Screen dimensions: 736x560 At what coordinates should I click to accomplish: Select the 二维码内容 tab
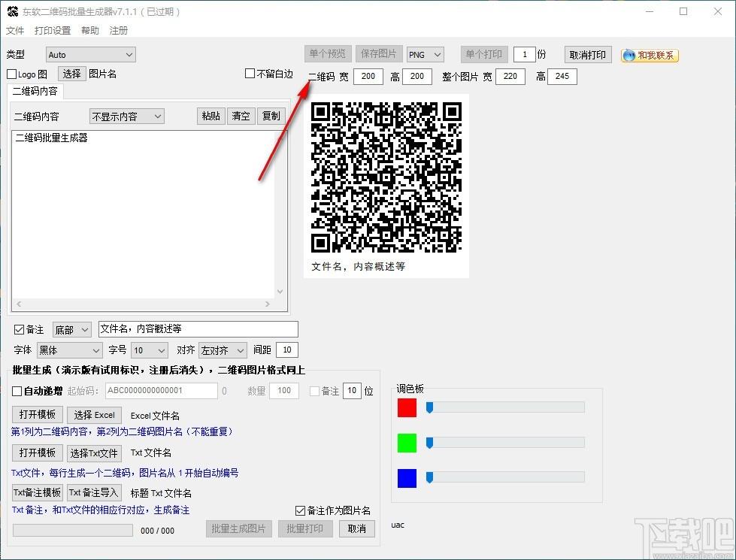35,91
